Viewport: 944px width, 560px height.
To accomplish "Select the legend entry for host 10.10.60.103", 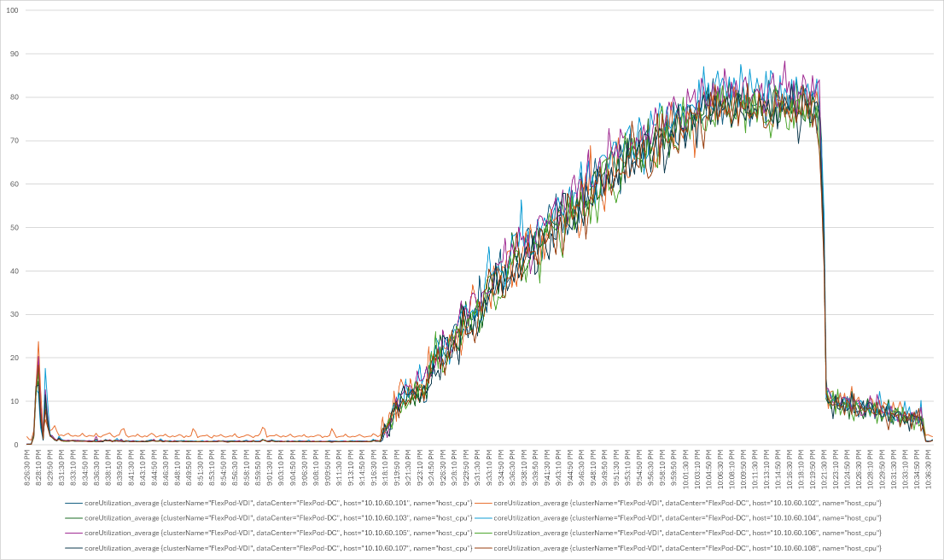I will (x=268, y=517).
